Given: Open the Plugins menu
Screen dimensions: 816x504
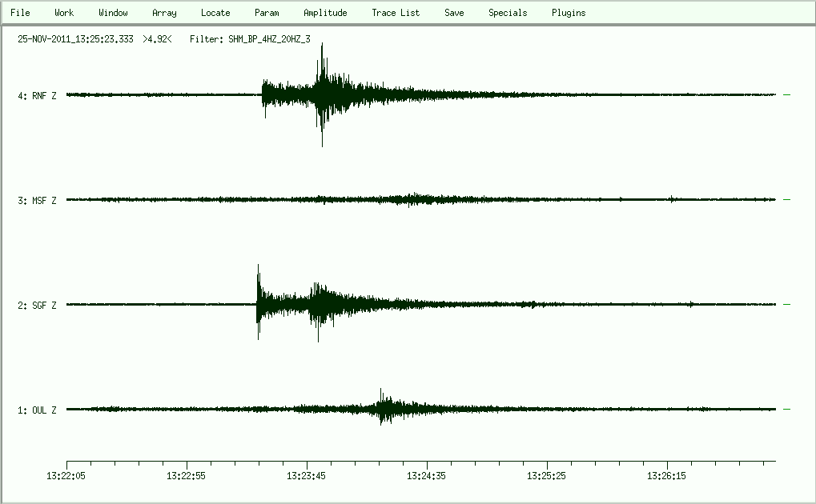Looking at the screenshot, I should pyautogui.click(x=569, y=13).
